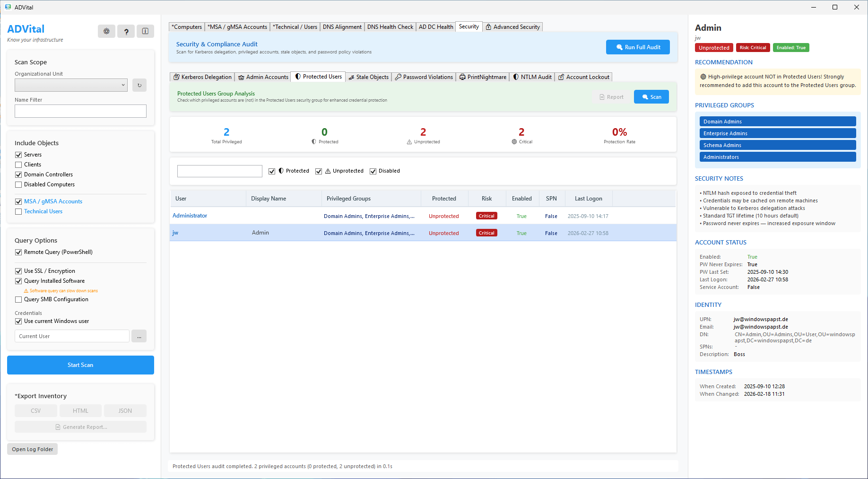Click the browse credentials ellipsis button
Viewport: 868px width, 479px height.
click(x=139, y=336)
